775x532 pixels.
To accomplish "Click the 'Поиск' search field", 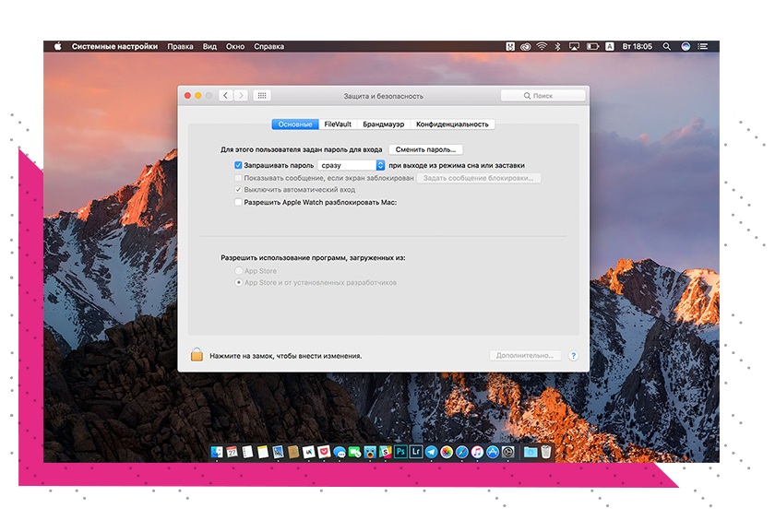I will pos(542,96).
